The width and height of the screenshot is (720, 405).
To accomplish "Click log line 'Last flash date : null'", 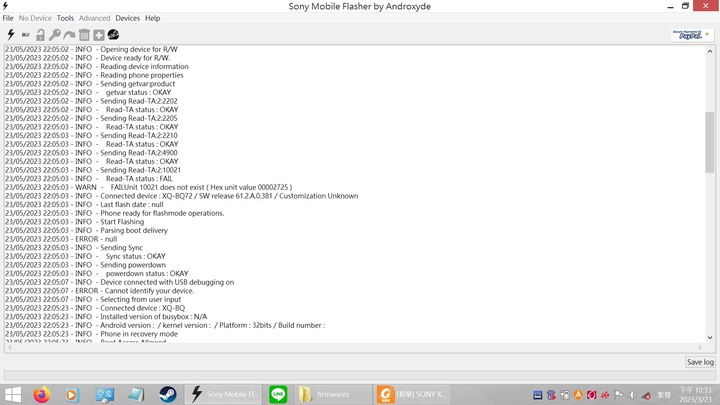I will (x=84, y=204).
